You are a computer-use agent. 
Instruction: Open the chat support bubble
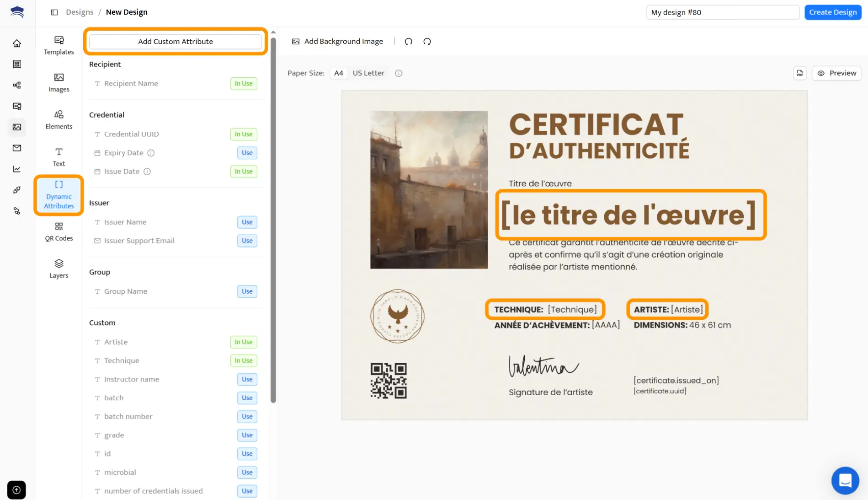point(845,480)
